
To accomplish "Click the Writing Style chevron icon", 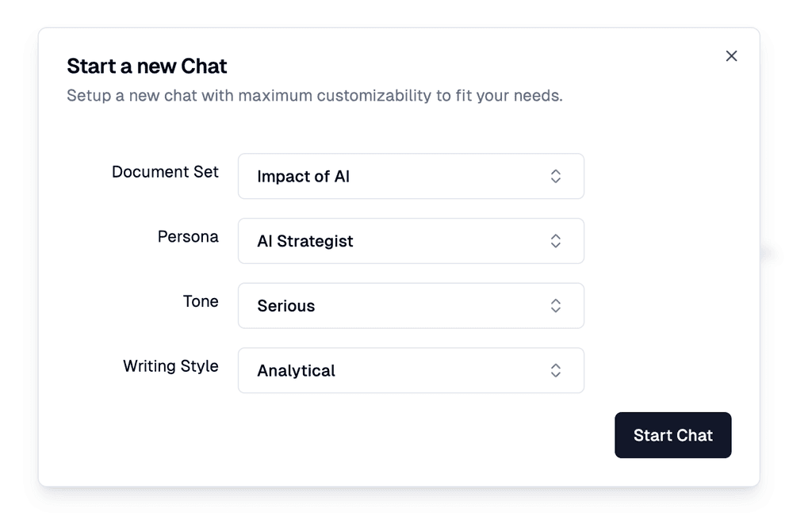I will tap(556, 370).
